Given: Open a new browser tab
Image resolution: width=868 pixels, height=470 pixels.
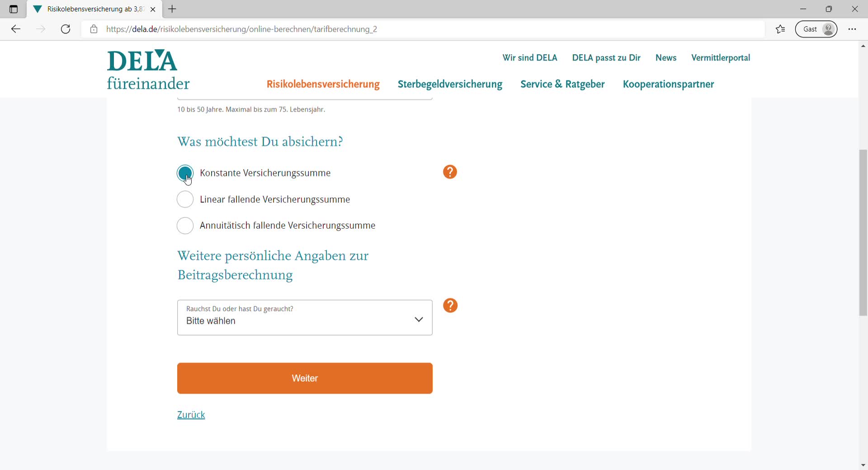Looking at the screenshot, I should (x=172, y=9).
